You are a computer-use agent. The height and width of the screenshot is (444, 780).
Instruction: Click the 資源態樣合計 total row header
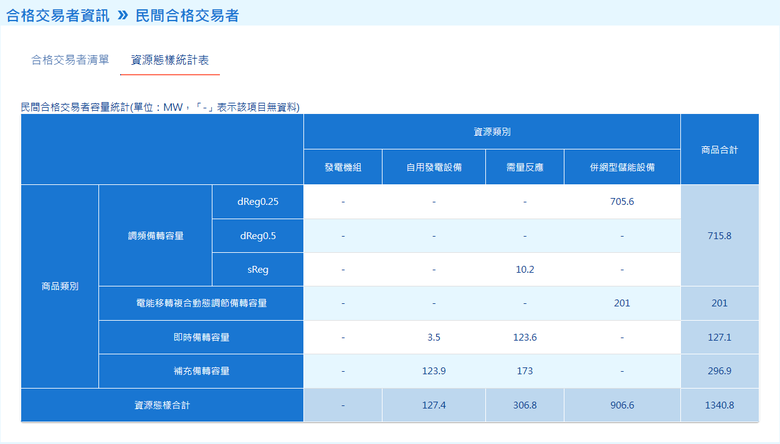(x=162, y=405)
